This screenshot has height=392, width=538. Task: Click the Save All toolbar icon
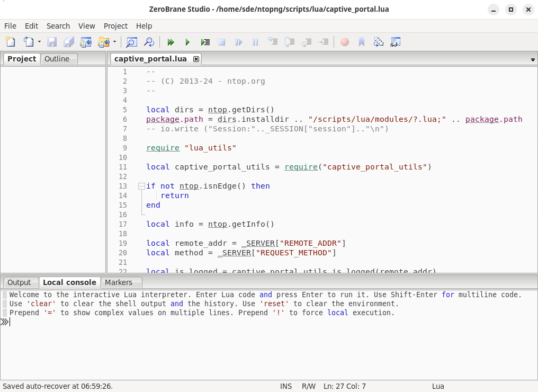coord(69,42)
